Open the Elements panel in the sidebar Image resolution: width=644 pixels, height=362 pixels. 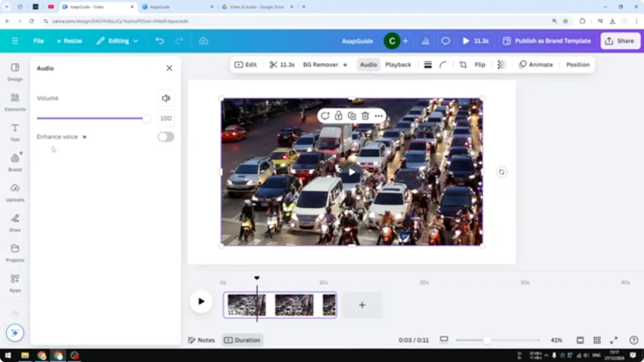click(x=15, y=102)
